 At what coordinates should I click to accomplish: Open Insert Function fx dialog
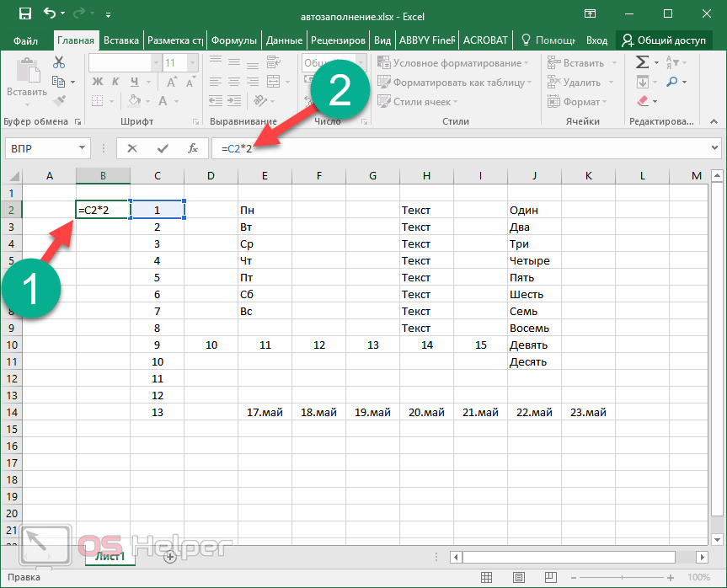193,148
